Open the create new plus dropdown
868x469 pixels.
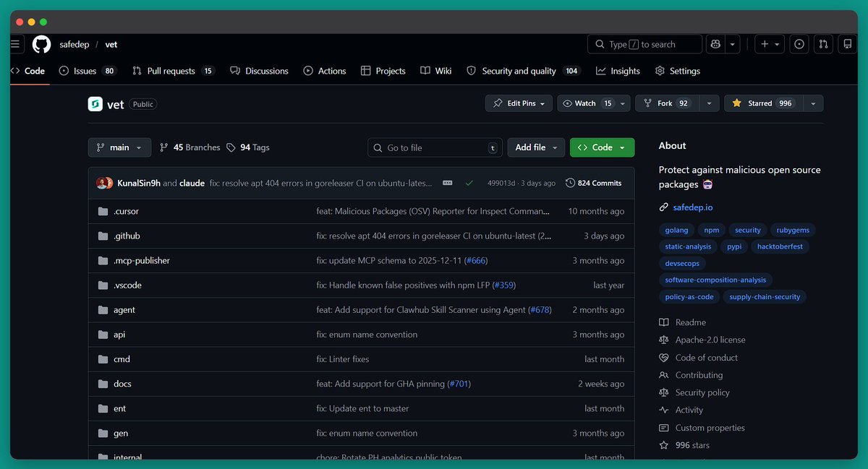coord(770,44)
